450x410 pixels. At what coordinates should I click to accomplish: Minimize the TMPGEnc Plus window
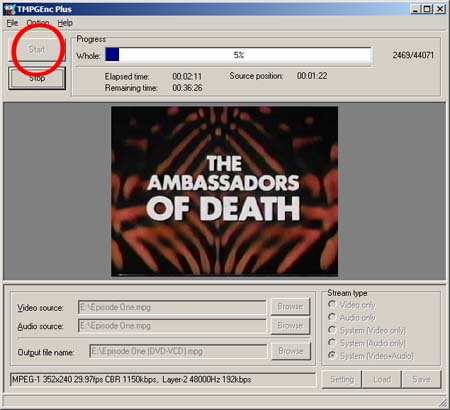point(415,9)
